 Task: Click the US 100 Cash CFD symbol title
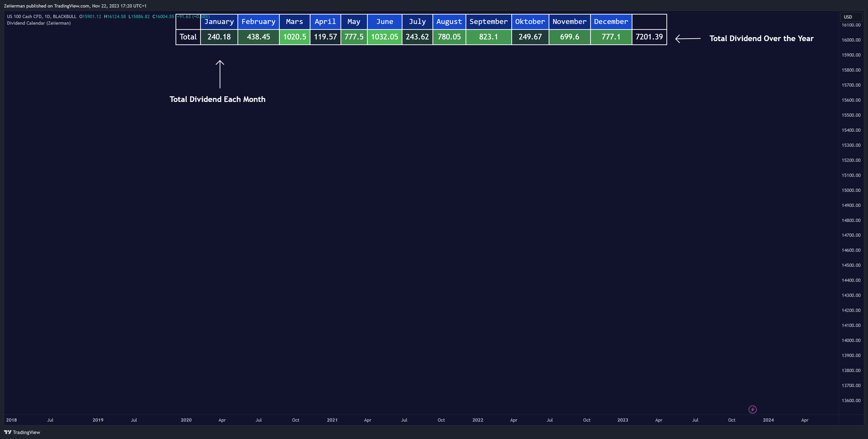pos(42,16)
